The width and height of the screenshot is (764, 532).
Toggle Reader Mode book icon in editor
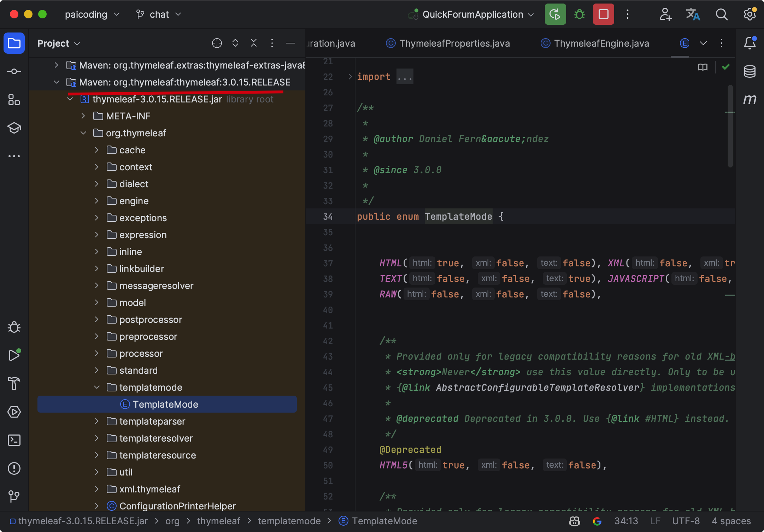703,67
